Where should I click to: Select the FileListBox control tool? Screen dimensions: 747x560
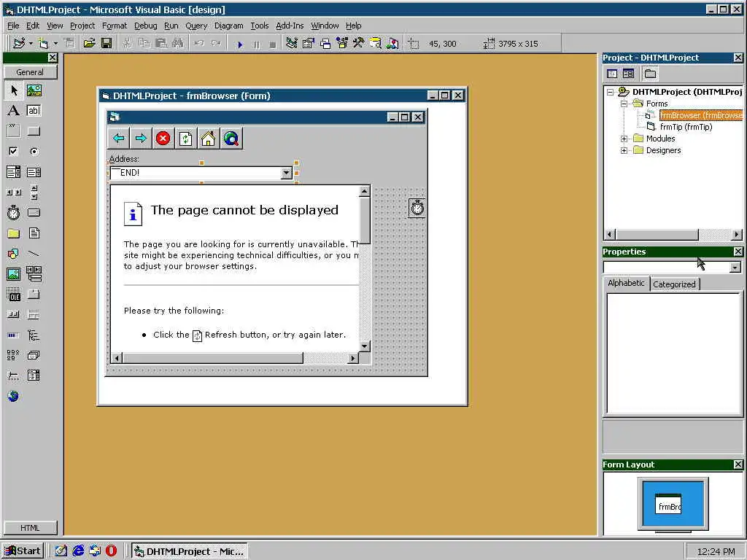(34, 233)
